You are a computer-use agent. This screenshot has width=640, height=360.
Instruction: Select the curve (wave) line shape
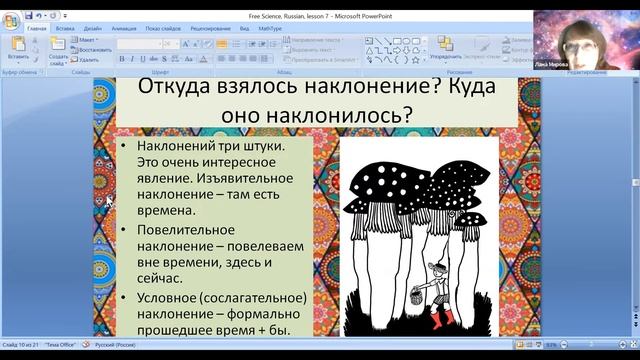click(x=387, y=60)
